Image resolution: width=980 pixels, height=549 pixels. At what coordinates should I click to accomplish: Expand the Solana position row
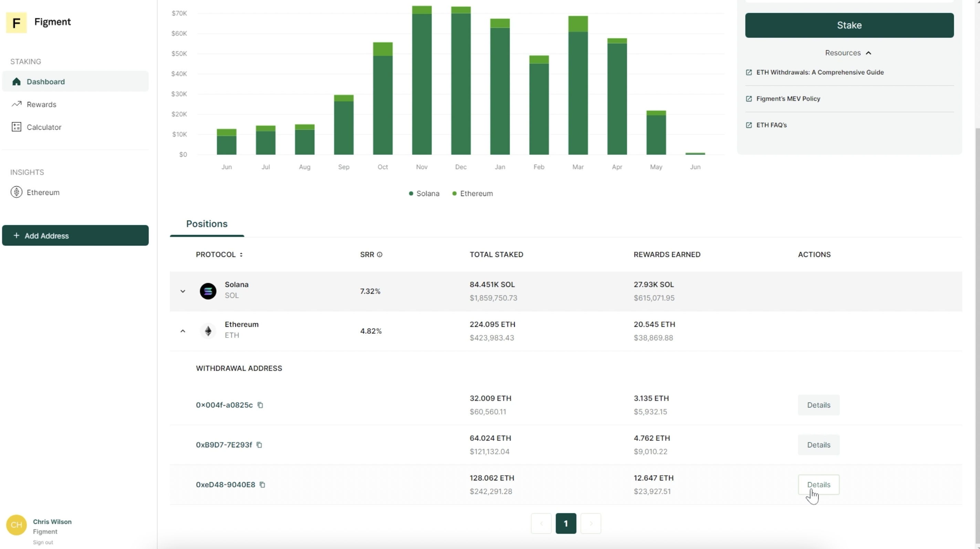coord(183,291)
